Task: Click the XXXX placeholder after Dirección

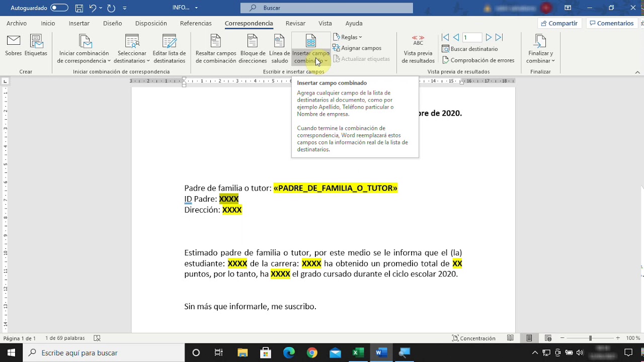Action: point(232,210)
